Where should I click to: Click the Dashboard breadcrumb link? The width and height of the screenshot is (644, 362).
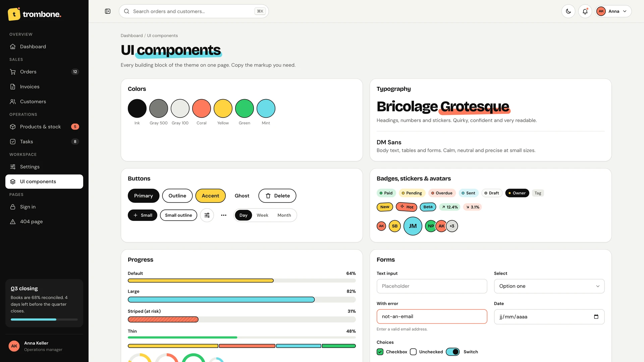click(131, 36)
